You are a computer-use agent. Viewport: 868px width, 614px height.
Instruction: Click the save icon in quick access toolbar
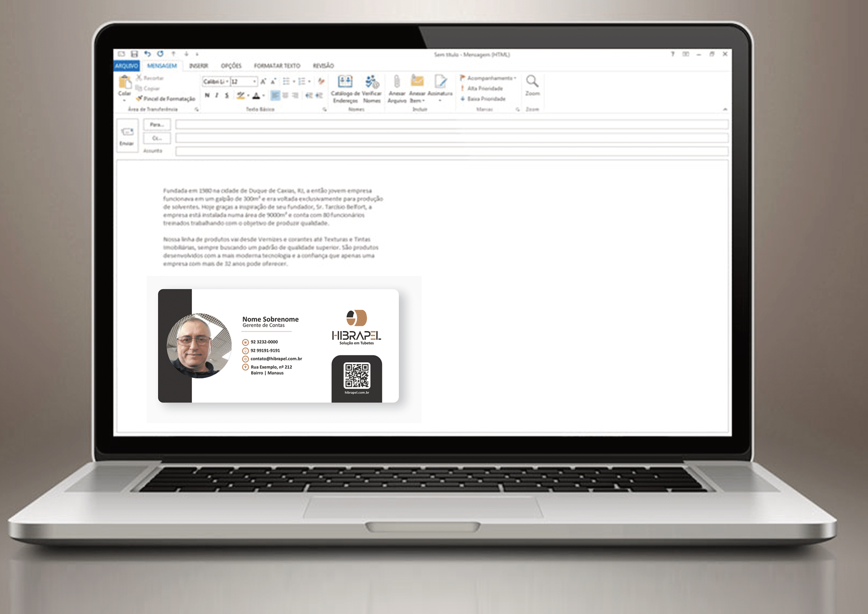[134, 54]
